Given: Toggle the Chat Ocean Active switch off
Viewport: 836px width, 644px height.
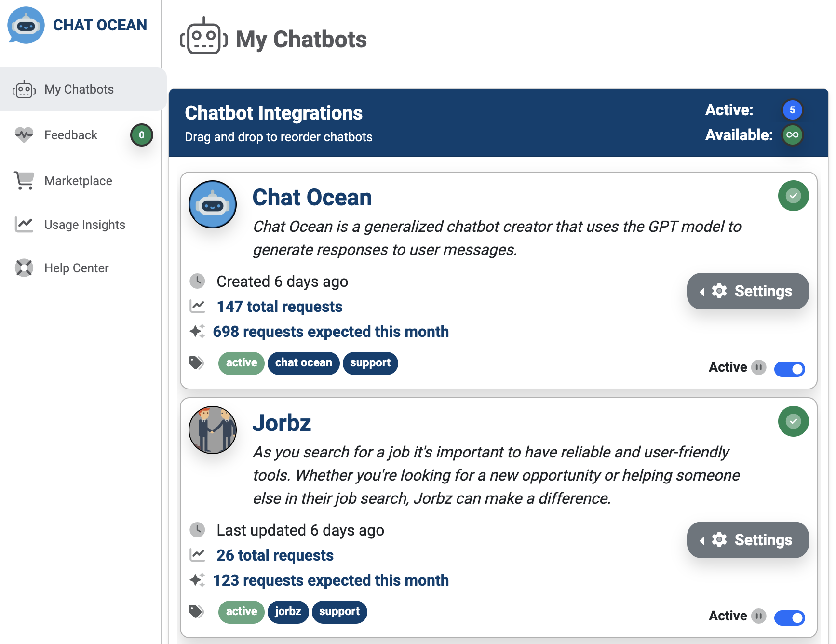Looking at the screenshot, I should point(789,369).
